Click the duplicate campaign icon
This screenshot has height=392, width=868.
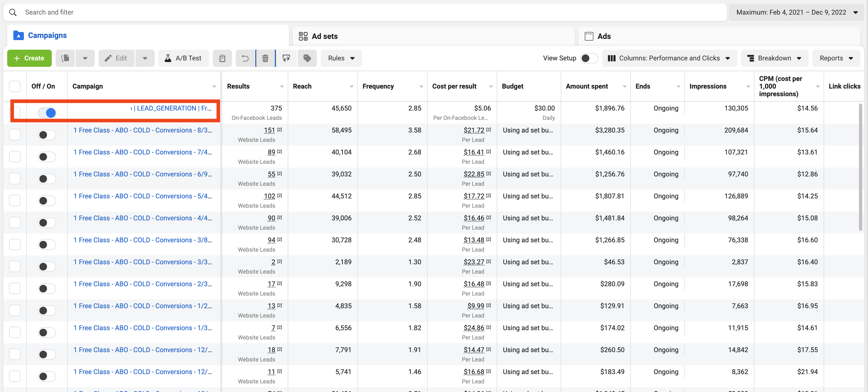[65, 58]
